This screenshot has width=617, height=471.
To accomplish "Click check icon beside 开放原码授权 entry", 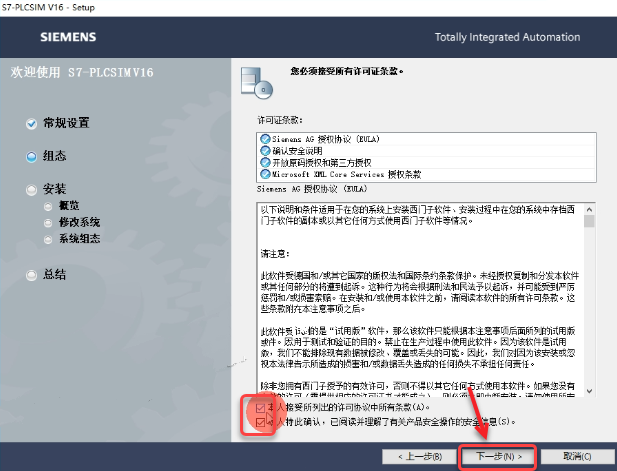I will click(x=265, y=163).
